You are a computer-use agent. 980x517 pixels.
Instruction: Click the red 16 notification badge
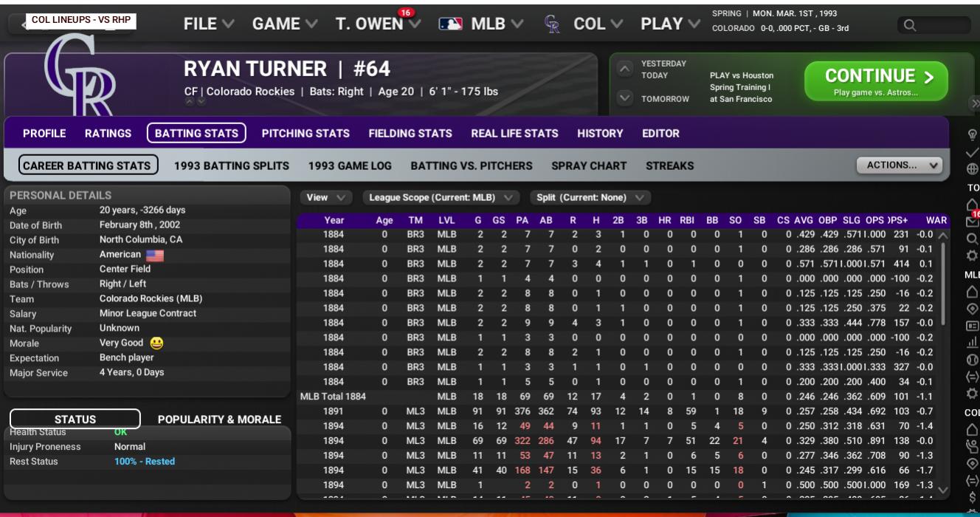coord(405,12)
